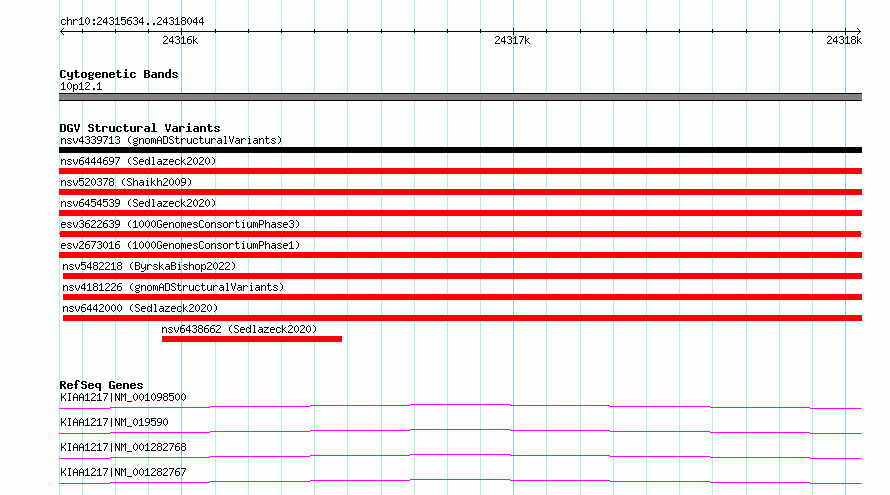Click gene label KIAA1217|NM_001098500

(123, 397)
